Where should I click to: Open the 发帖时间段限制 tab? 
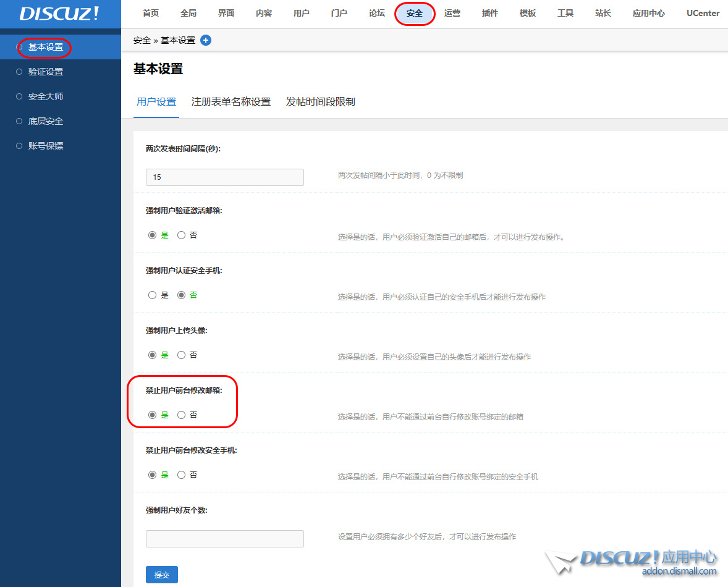pyautogui.click(x=320, y=102)
